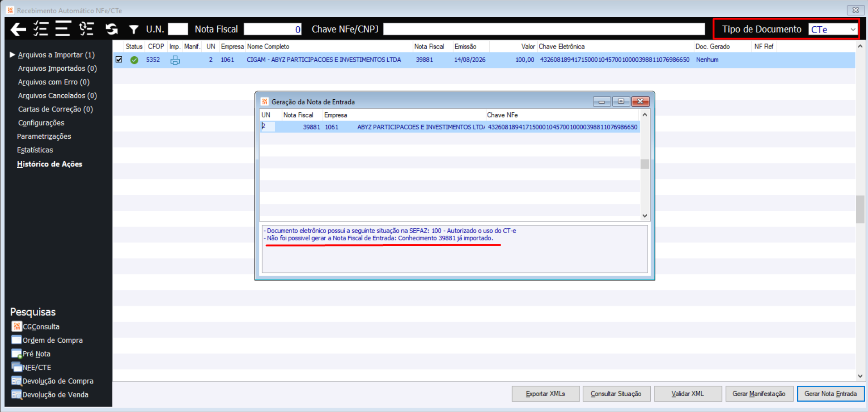Toggle the checkbox for note 39881 row
The image size is (868, 412).
(119, 59)
